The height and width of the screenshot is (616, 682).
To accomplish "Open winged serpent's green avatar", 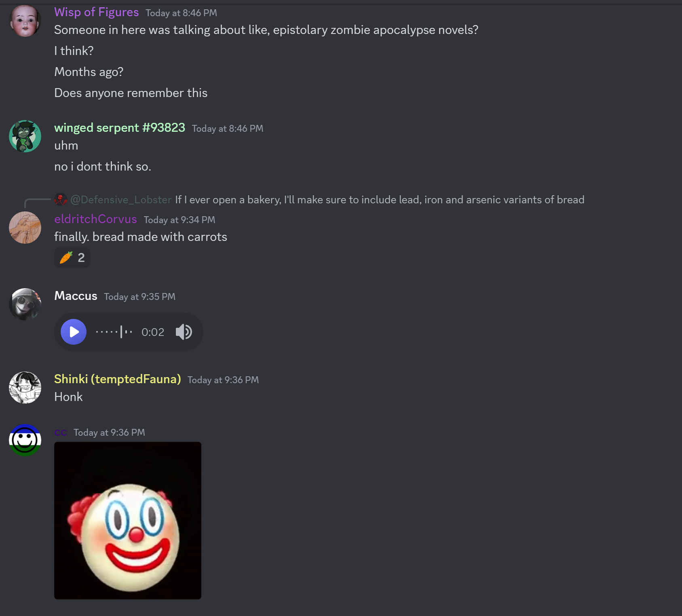I will 25,136.
